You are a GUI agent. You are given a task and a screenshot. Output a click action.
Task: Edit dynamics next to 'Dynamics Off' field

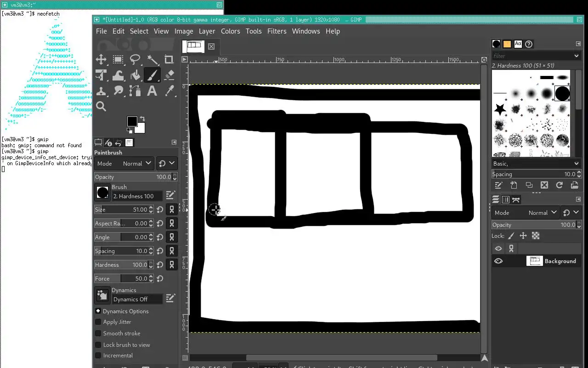click(170, 298)
